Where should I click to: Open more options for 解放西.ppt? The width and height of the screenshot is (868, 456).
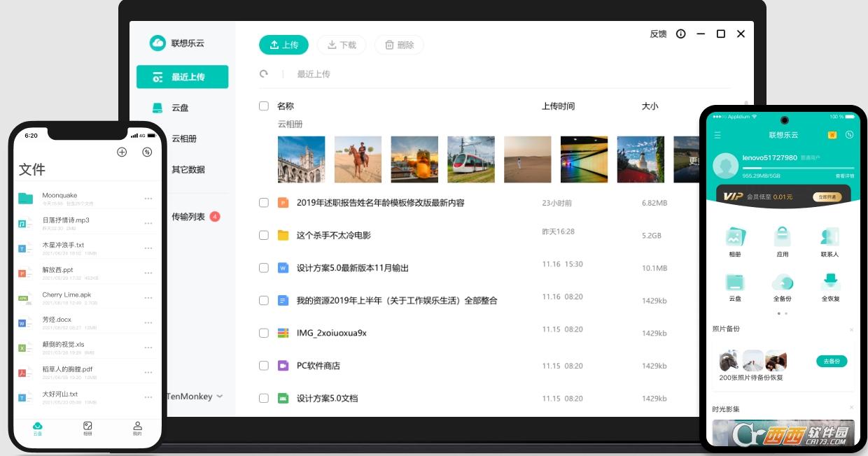pyautogui.click(x=148, y=273)
